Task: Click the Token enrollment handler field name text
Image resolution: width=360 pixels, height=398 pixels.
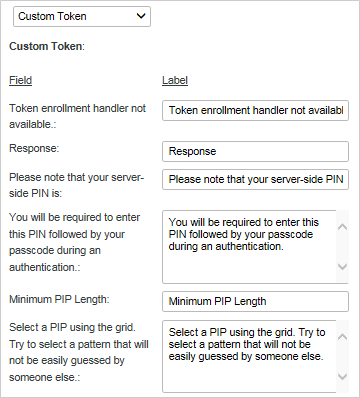Action: 77,116
